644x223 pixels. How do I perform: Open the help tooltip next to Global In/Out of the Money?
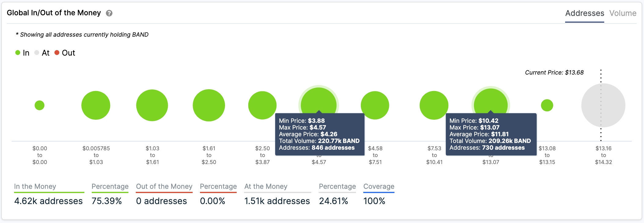pyautogui.click(x=109, y=13)
